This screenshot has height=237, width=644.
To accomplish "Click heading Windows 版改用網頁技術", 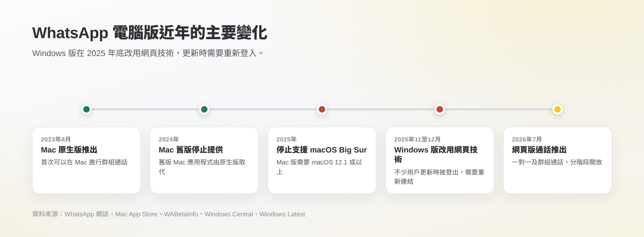I will coord(436,155).
